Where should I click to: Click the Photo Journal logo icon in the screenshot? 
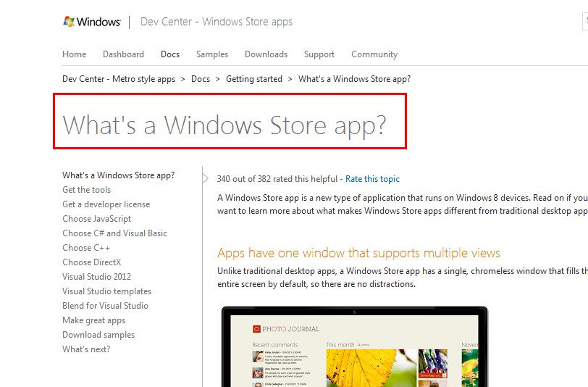[256, 329]
